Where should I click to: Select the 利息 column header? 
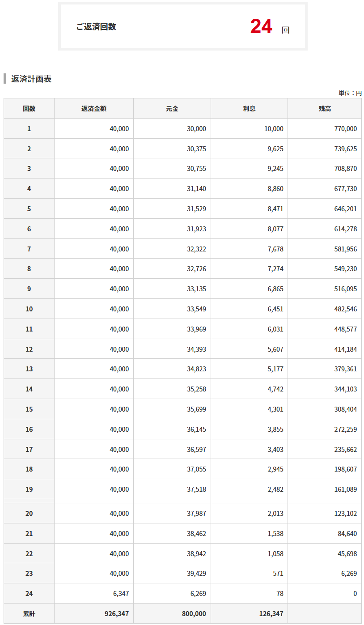(x=249, y=109)
